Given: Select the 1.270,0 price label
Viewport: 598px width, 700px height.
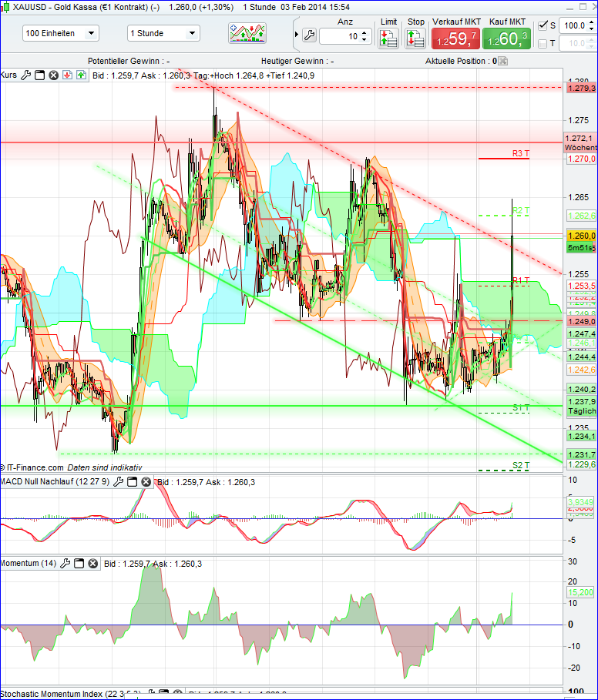Looking at the screenshot, I should click(x=581, y=159).
